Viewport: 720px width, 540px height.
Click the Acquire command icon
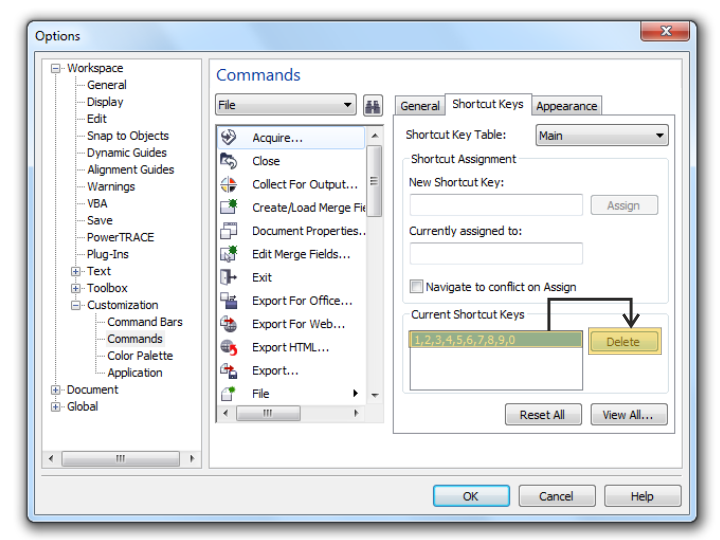point(229,137)
